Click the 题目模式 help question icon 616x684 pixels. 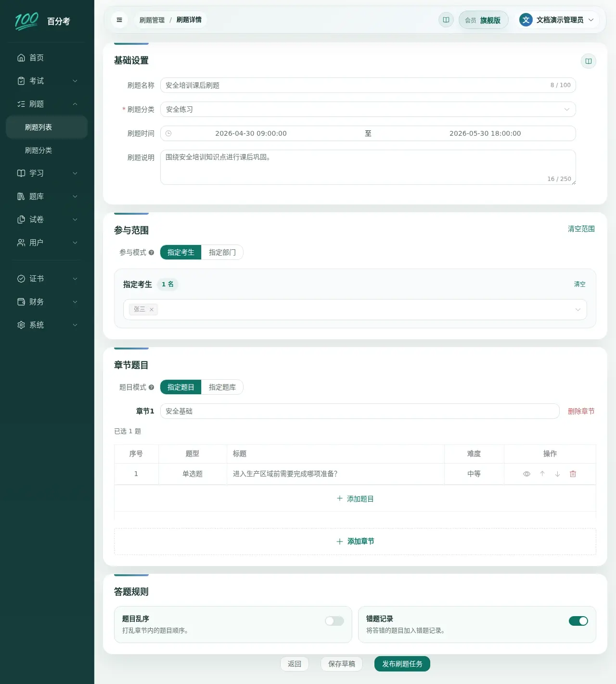click(151, 387)
